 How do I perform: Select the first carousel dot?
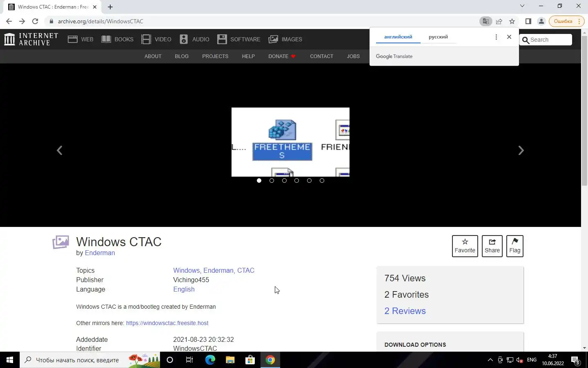(x=259, y=180)
